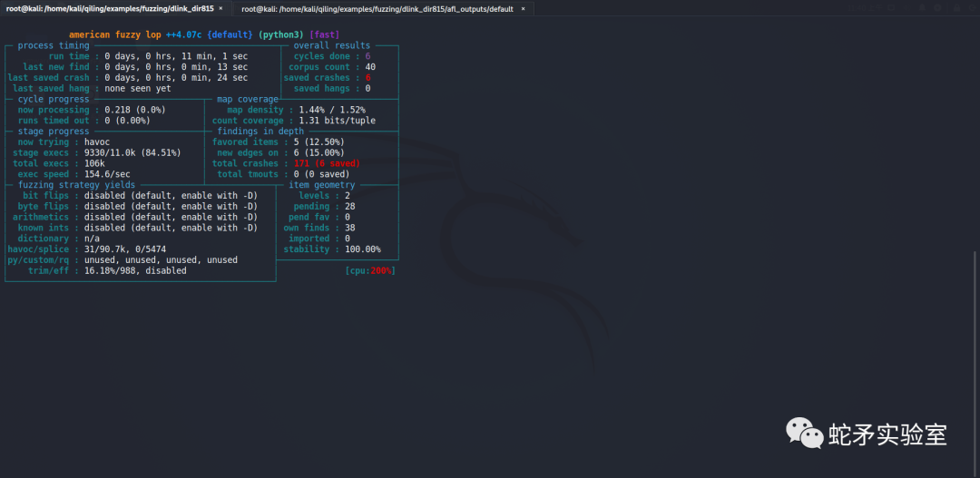Click the new edges on value '6 (15.00%)'
The image size is (980, 478).
(x=319, y=152)
